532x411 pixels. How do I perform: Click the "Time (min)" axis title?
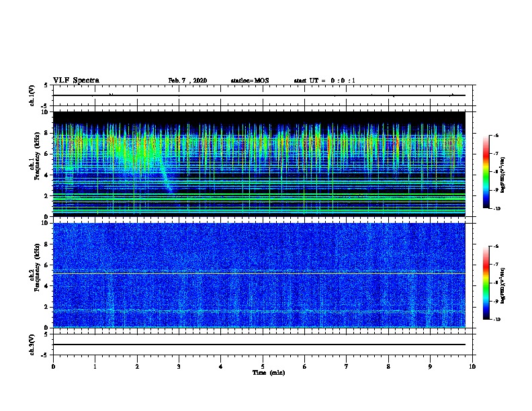click(x=269, y=373)
